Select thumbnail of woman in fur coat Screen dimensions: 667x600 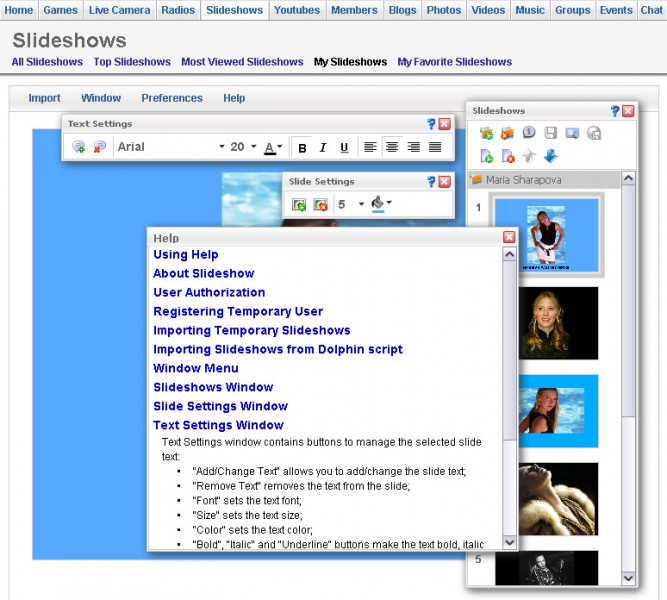(558, 499)
